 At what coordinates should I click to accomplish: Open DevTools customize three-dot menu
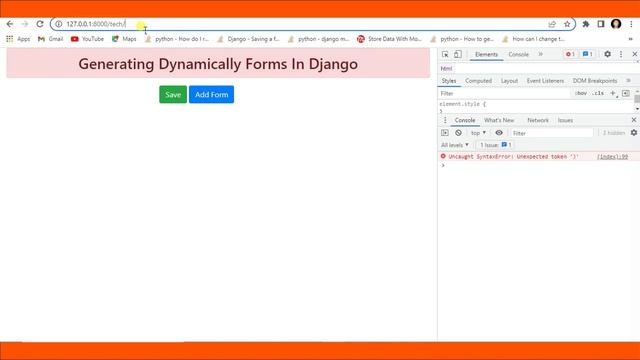pos(621,54)
